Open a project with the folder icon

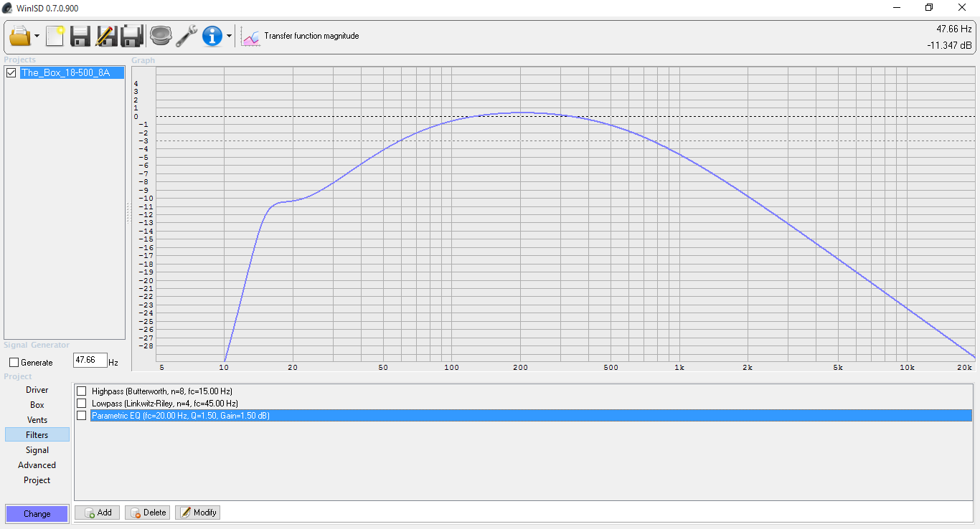pyautogui.click(x=20, y=35)
